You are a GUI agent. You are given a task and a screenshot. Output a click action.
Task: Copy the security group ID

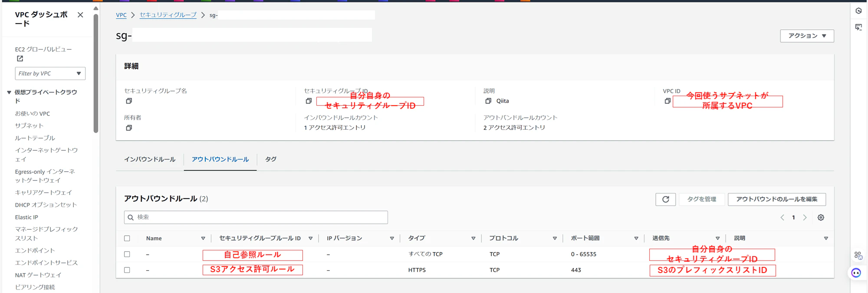pyautogui.click(x=309, y=101)
